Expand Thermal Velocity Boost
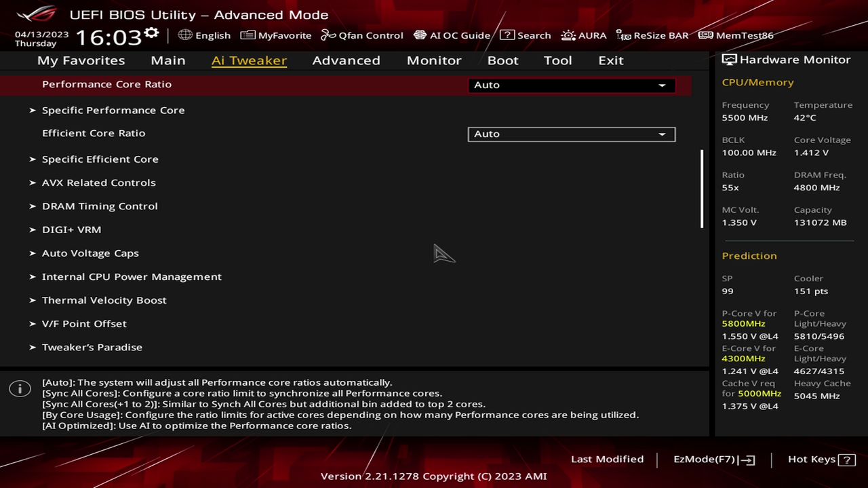This screenshot has height=488, width=868. point(104,300)
